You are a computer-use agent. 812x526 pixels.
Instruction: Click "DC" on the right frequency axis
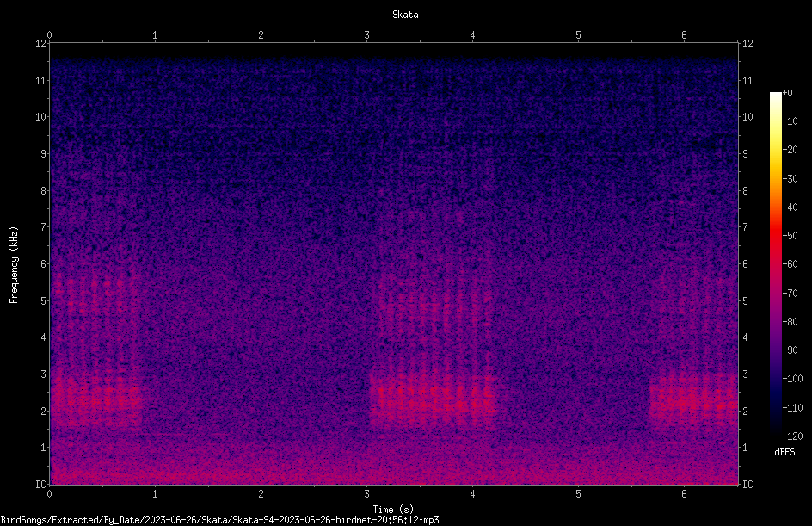coord(747,485)
